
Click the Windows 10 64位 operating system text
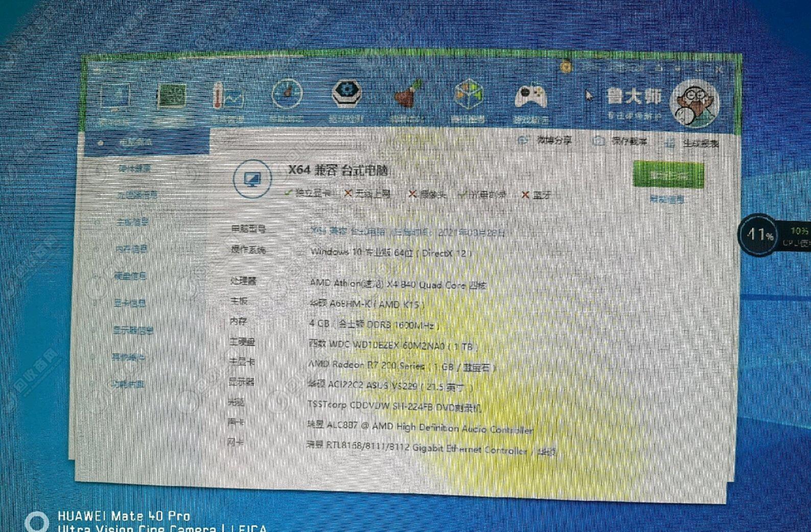[x=391, y=252]
